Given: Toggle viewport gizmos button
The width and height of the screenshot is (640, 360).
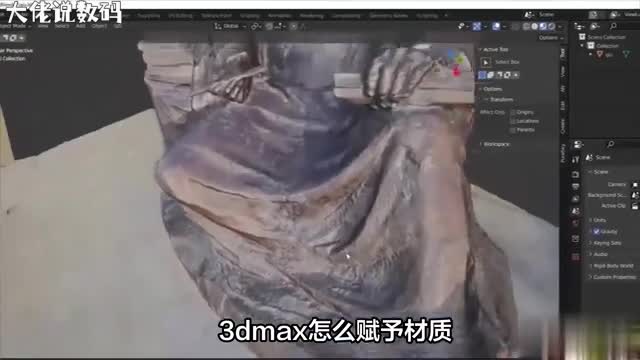Looking at the screenshot, I should pos(477,26).
